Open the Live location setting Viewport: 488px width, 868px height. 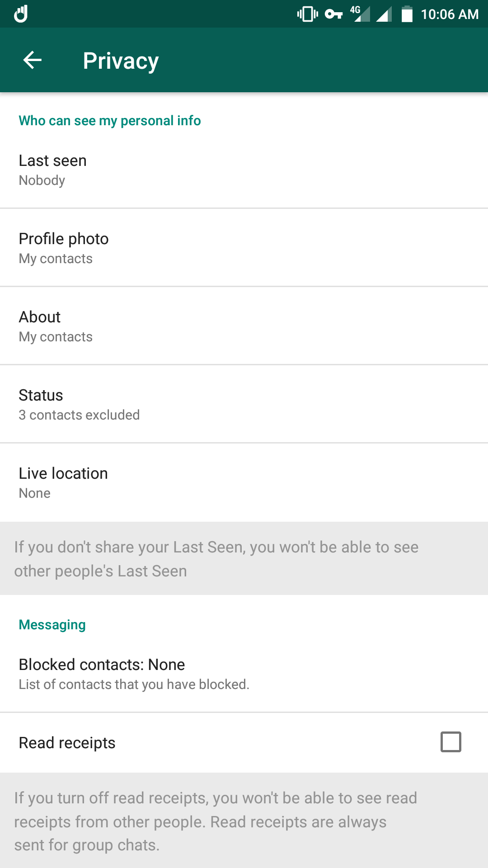(x=244, y=482)
